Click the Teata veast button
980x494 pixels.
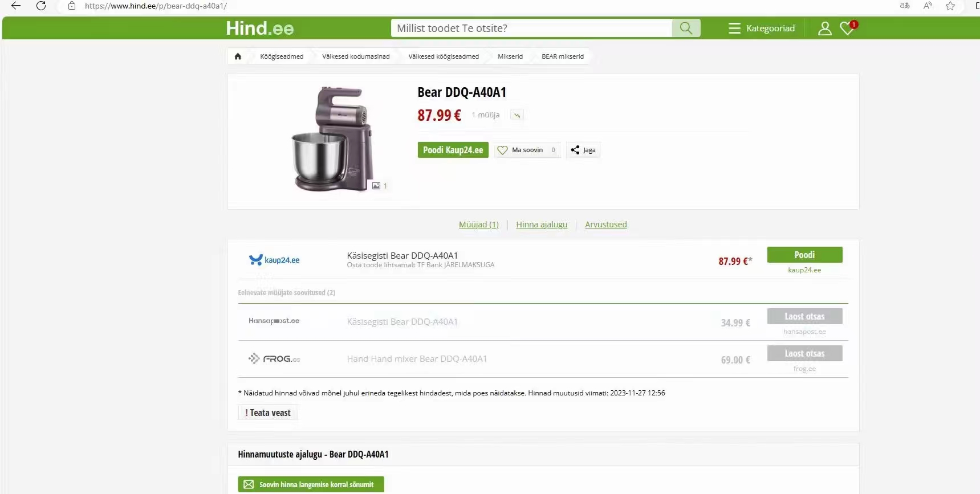[x=268, y=413]
